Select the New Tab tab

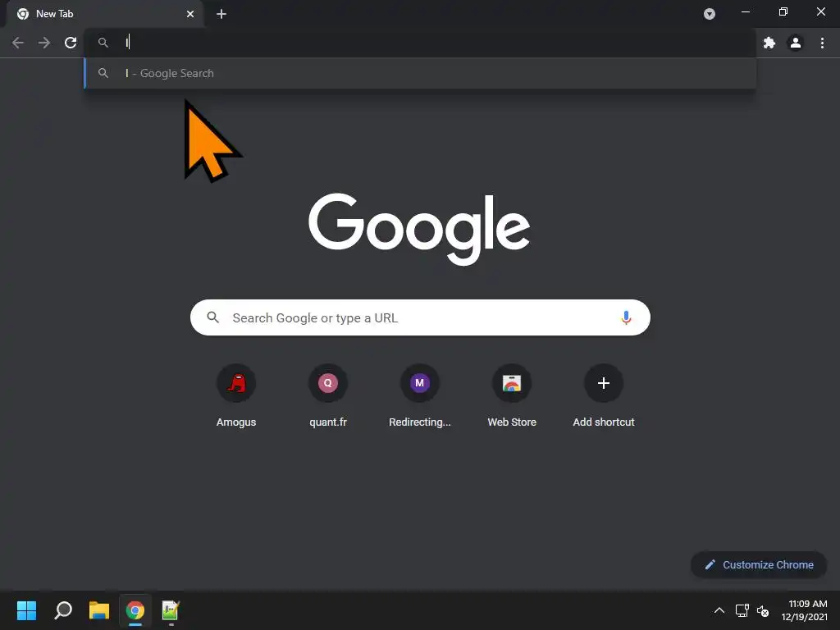[x=105, y=14]
